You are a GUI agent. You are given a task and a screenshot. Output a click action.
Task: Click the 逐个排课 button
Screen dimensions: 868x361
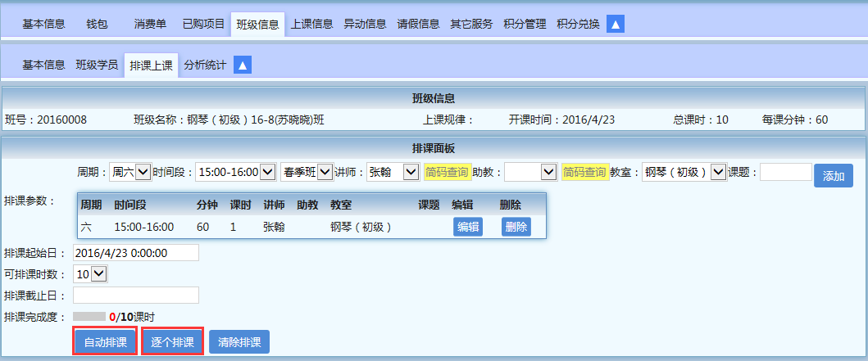point(172,342)
